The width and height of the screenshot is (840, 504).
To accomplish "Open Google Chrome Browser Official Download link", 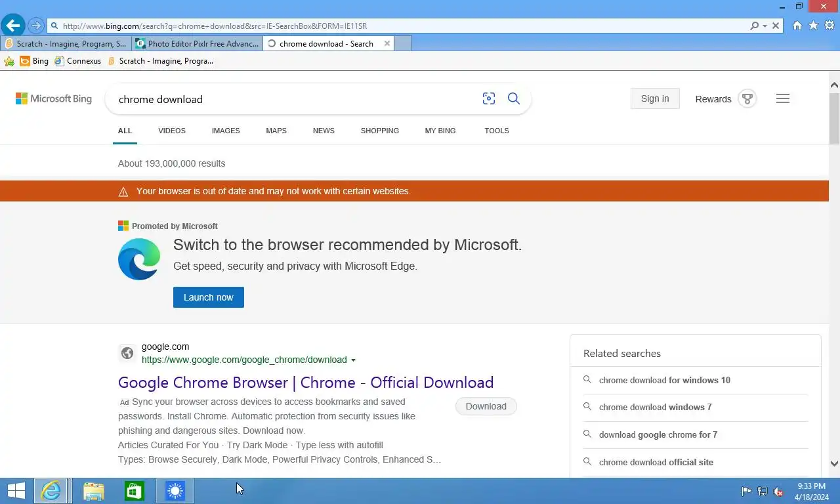I will pos(306,383).
